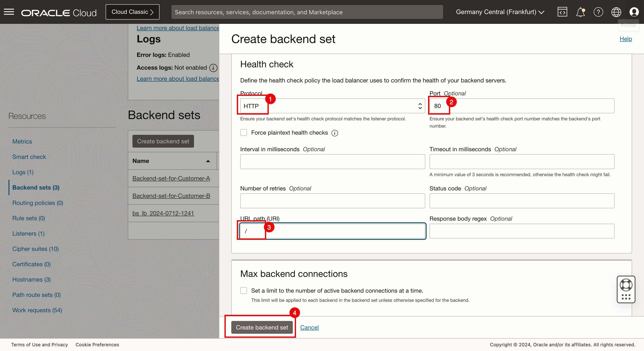Expand the Germany Central (Frankfurt) region selector
The width and height of the screenshot is (644, 351).
click(500, 12)
